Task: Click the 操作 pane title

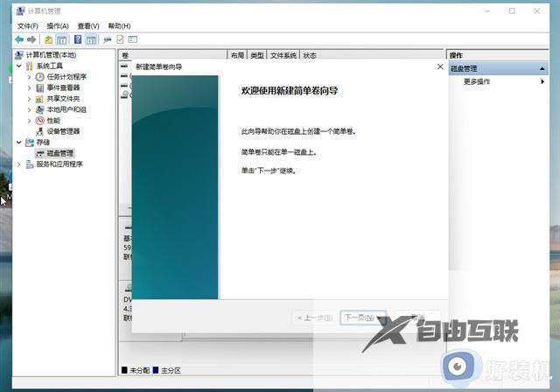Action: (456, 55)
